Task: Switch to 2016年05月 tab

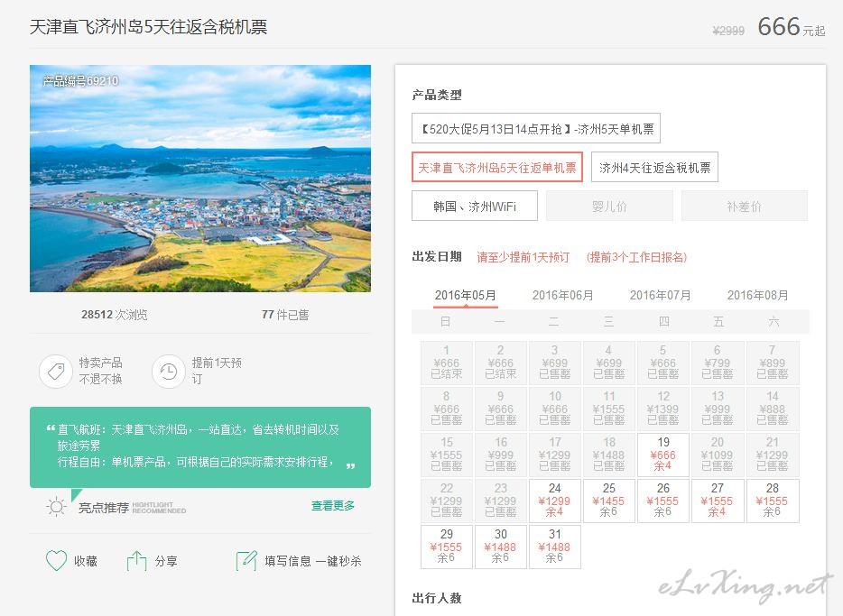Action: [466, 296]
